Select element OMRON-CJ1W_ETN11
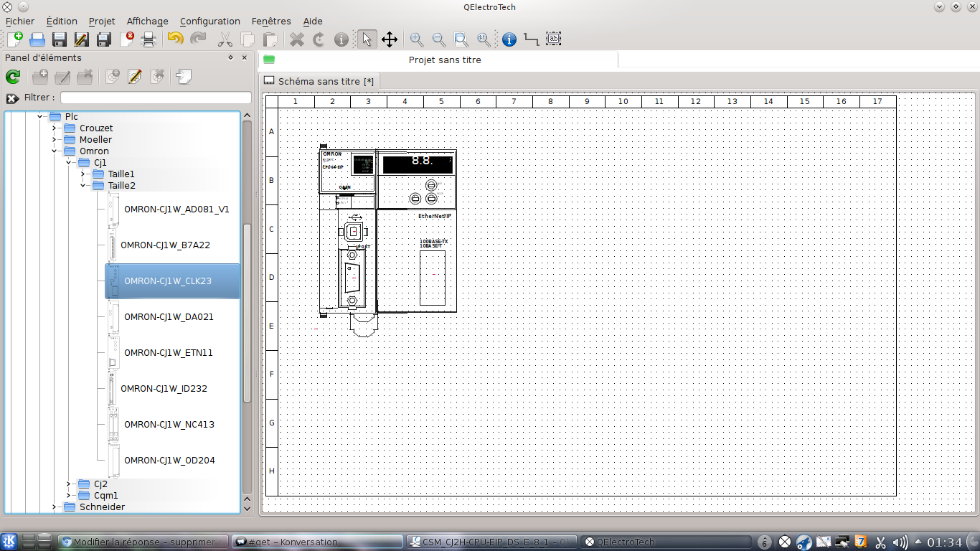 [x=169, y=352]
